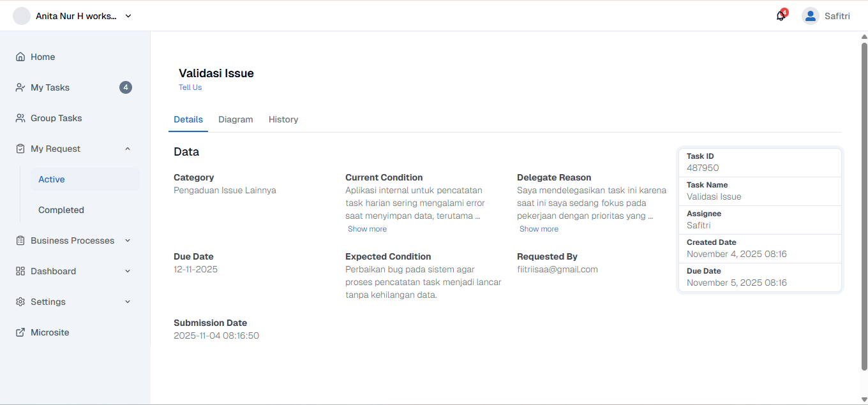Open the History tab
The width and height of the screenshot is (868, 405).
pos(283,119)
